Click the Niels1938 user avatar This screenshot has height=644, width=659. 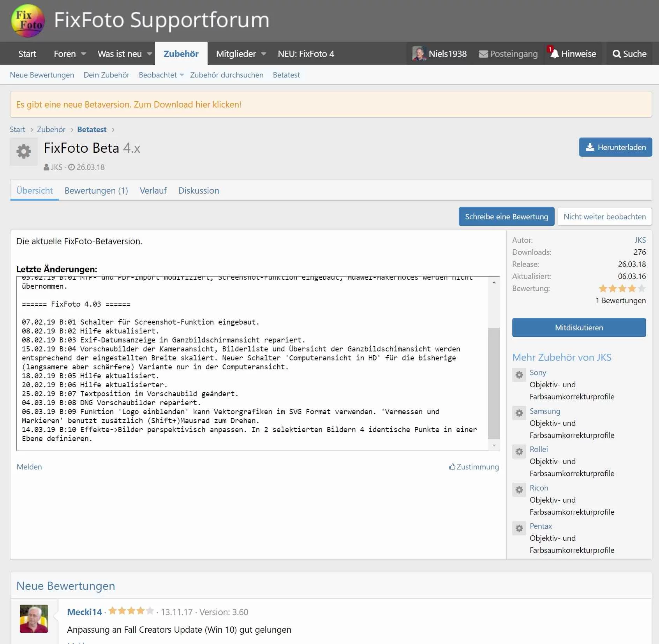tap(419, 54)
